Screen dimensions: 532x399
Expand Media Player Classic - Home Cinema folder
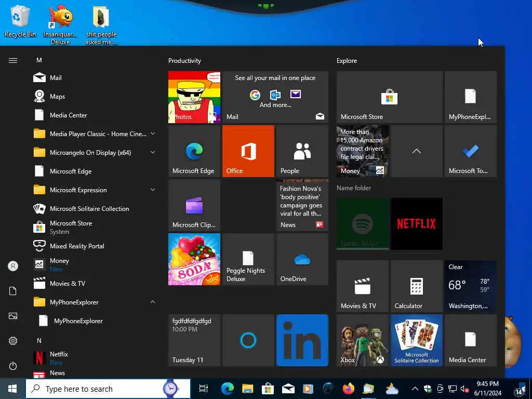[95, 134]
